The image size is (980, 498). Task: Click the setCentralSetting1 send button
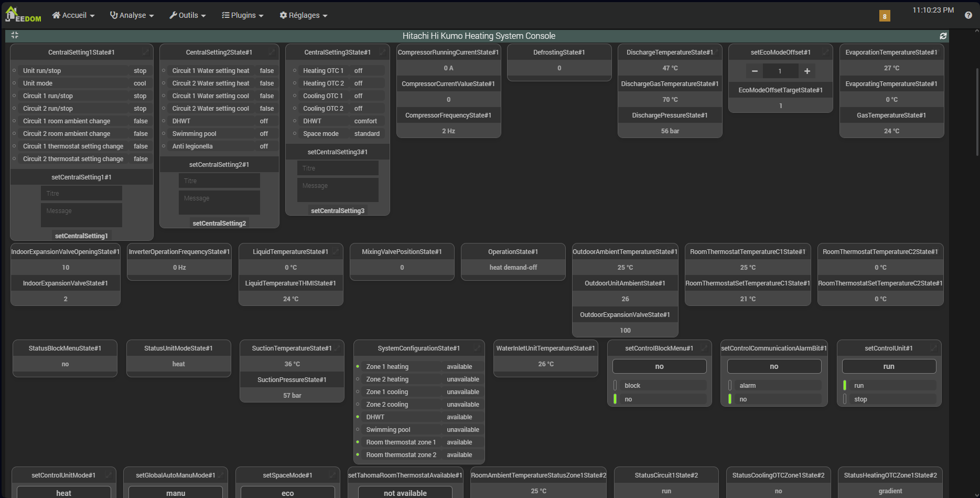point(81,236)
